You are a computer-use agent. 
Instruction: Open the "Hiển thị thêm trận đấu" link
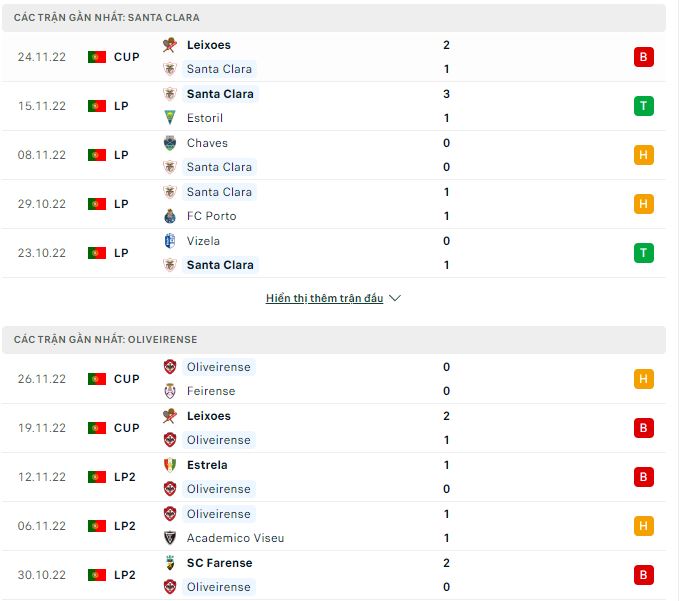pyautogui.click(x=324, y=298)
